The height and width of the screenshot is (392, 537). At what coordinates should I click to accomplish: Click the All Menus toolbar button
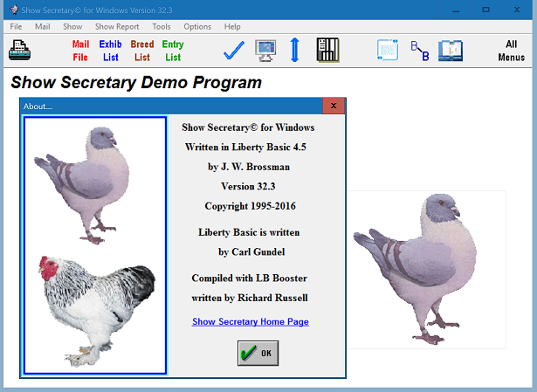(512, 51)
